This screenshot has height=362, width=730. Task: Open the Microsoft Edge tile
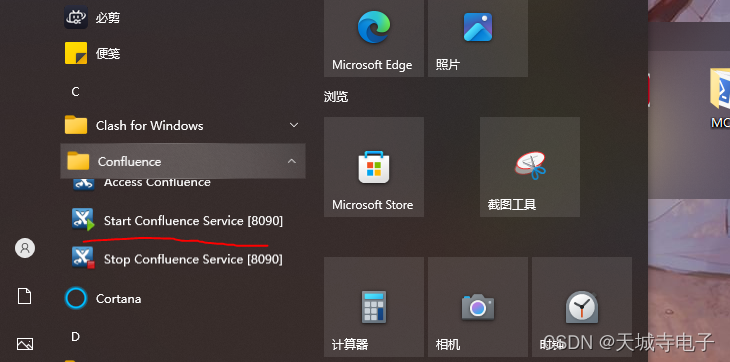pos(374,38)
